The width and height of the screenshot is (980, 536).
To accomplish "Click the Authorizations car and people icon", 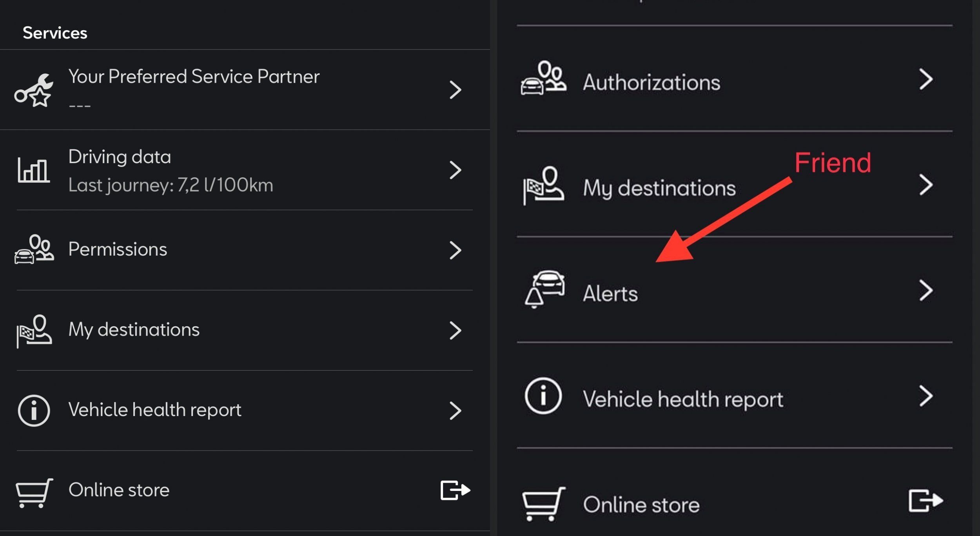I will (x=543, y=78).
